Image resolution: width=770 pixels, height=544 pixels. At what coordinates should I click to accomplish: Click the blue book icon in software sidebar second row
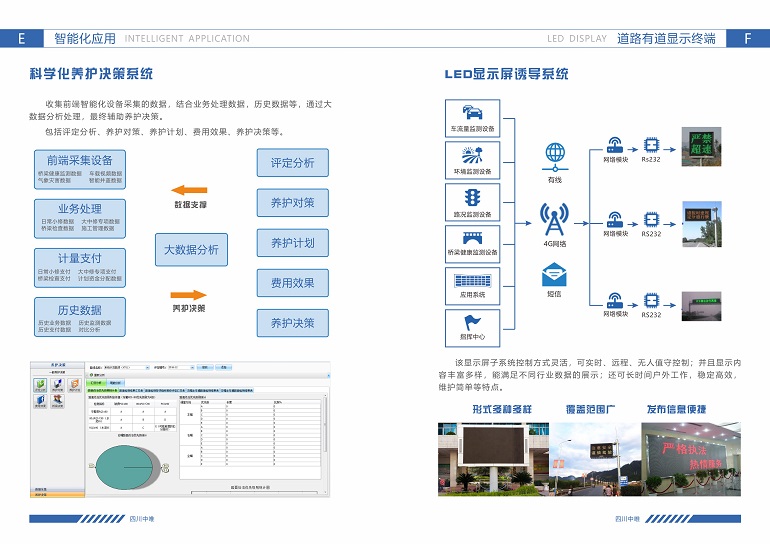tap(40, 401)
